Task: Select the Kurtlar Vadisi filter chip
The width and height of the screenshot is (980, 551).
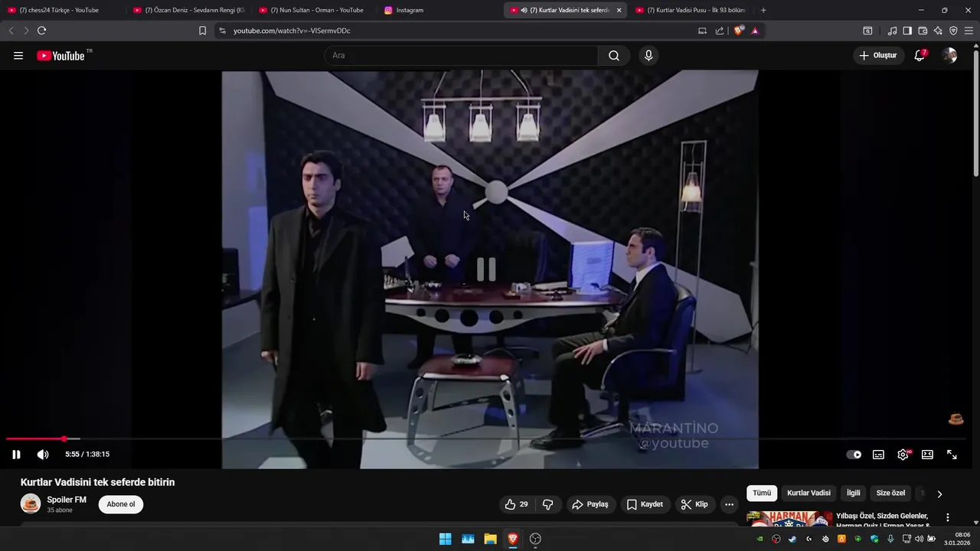Action: [x=808, y=494]
